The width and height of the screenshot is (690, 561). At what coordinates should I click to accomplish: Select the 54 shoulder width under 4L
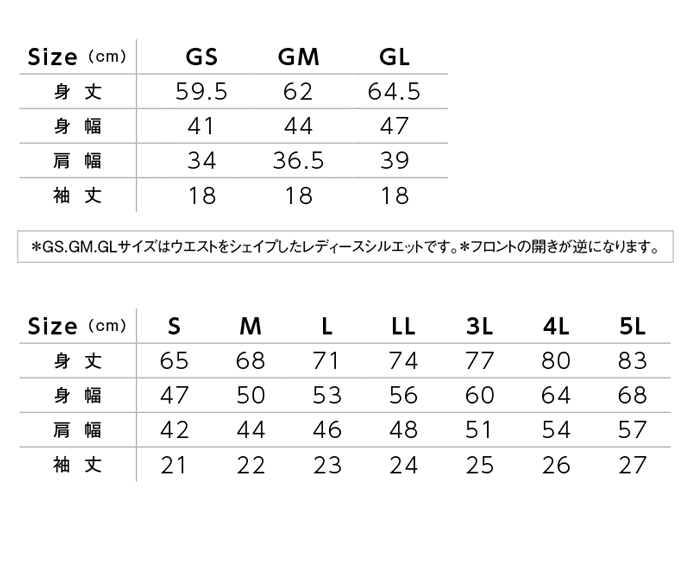click(556, 429)
